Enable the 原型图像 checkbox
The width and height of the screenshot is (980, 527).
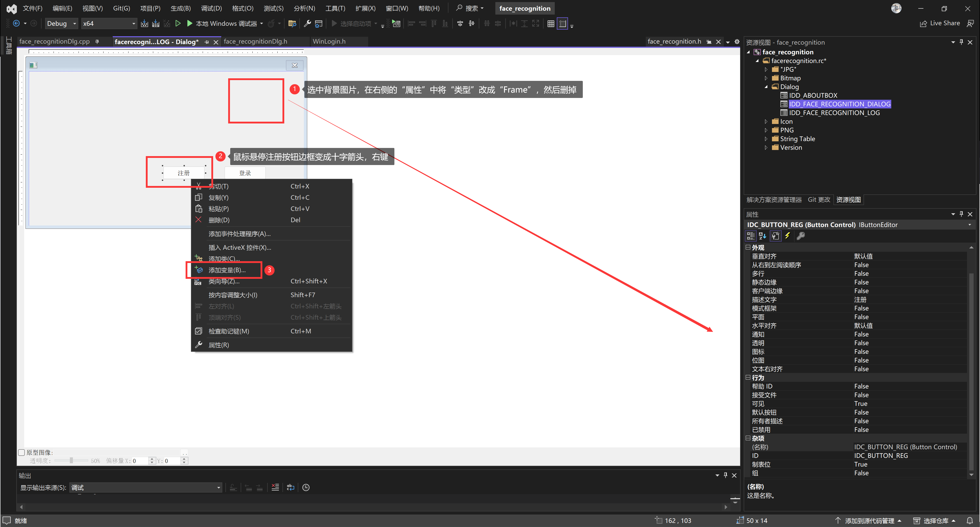click(22, 452)
